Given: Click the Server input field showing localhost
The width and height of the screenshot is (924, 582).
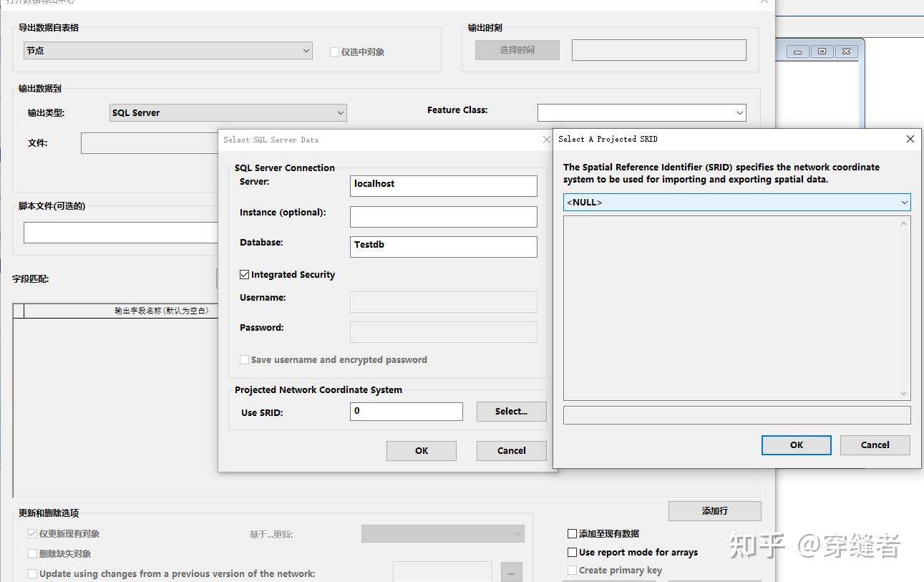Looking at the screenshot, I should coord(443,185).
